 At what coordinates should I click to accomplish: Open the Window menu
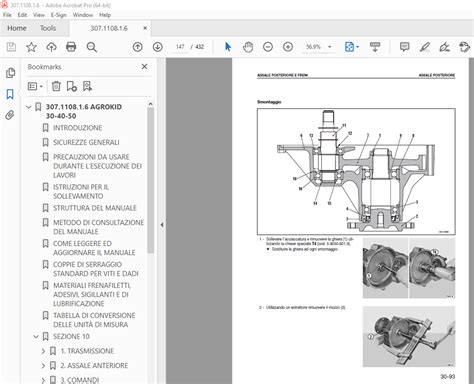tap(83, 15)
